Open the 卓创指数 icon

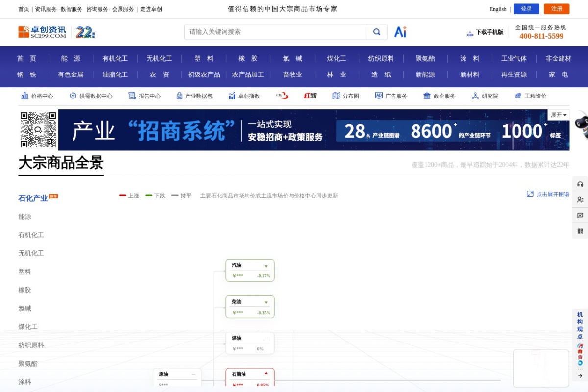(232, 96)
